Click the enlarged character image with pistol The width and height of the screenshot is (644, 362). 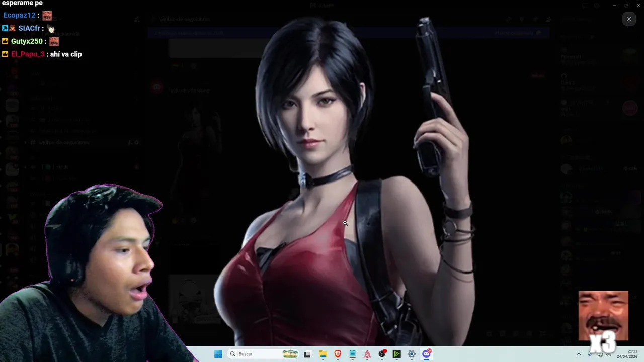[x=345, y=181]
